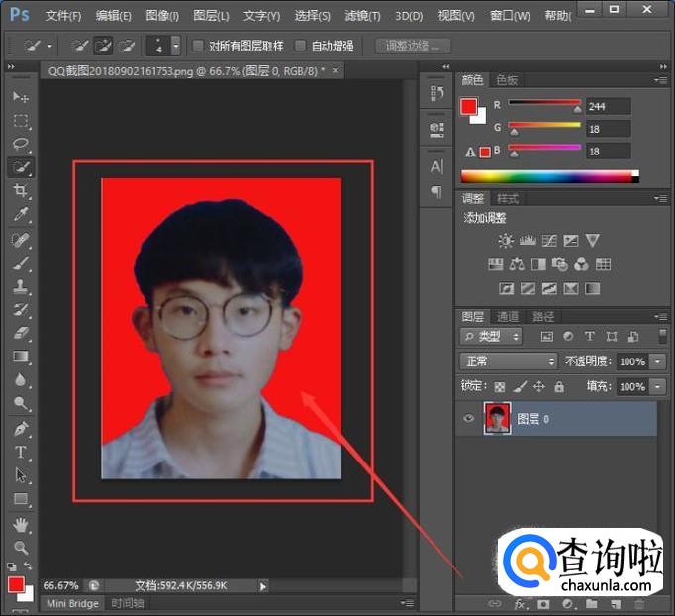Image resolution: width=675 pixels, height=616 pixels.
Task: Expand the 不透明度 opacity dropdown arrow
Action: click(x=658, y=361)
